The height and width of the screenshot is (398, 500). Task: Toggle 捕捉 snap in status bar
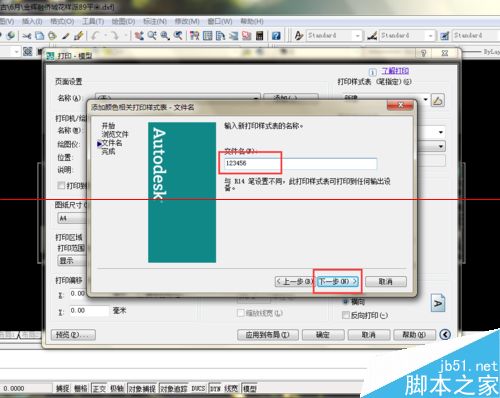tap(62, 388)
